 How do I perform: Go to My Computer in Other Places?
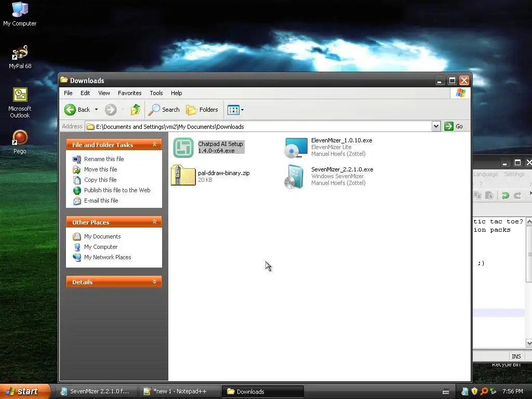101,247
